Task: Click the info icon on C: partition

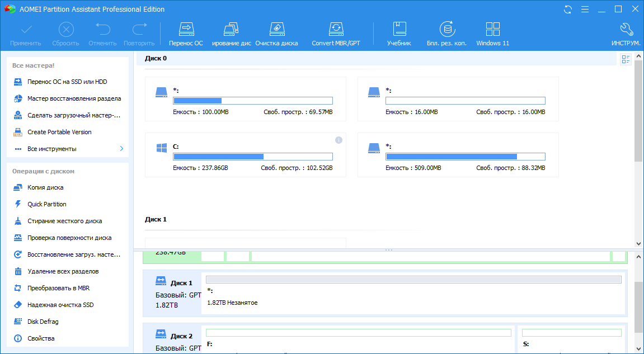Action: tap(338, 139)
